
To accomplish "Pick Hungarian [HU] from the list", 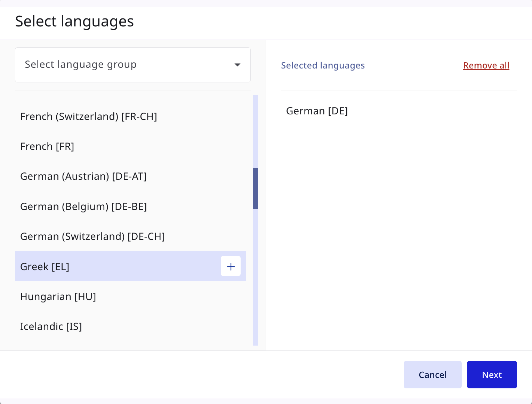I will pyautogui.click(x=130, y=297).
